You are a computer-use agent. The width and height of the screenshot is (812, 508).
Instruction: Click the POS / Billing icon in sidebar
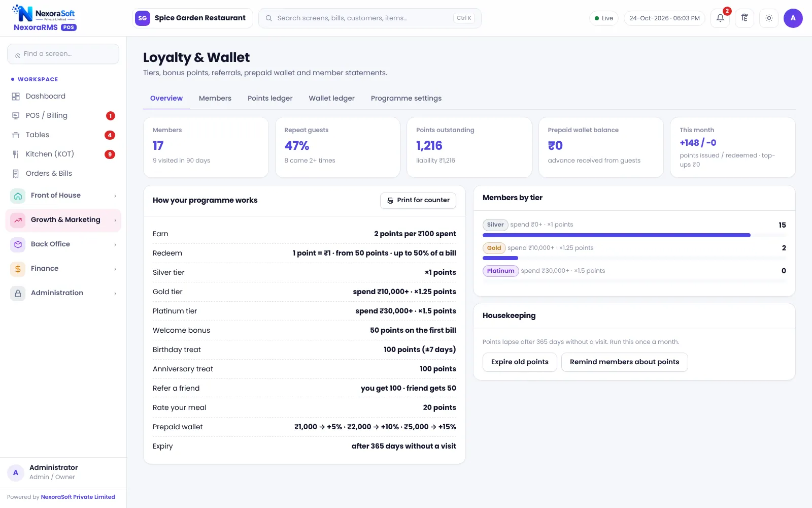[16, 116]
